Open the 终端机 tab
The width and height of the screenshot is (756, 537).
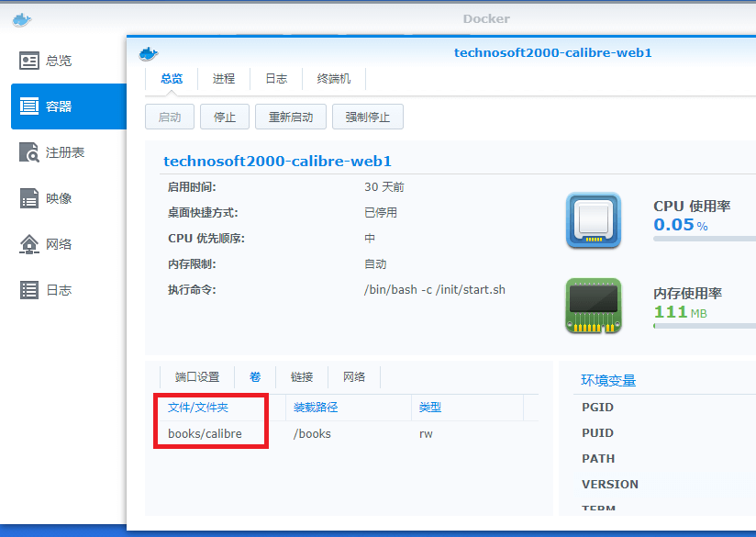click(334, 79)
